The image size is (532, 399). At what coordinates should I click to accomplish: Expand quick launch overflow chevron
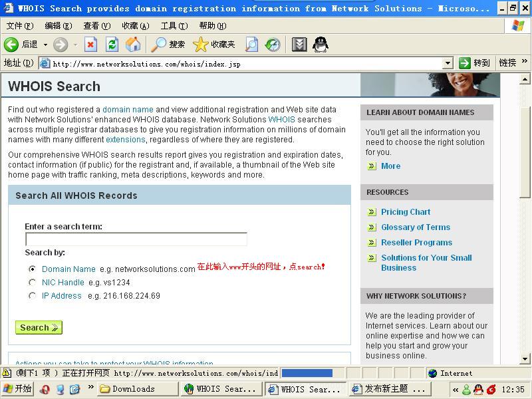[x=90, y=386]
